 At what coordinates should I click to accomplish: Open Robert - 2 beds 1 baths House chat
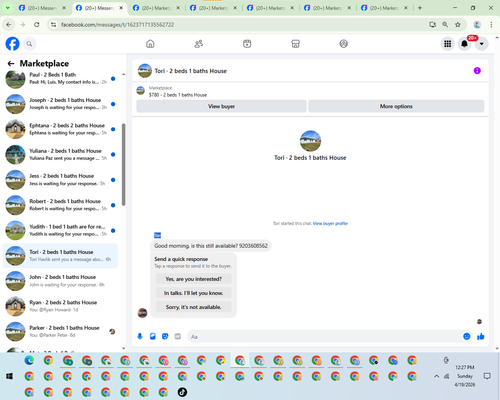click(x=60, y=205)
